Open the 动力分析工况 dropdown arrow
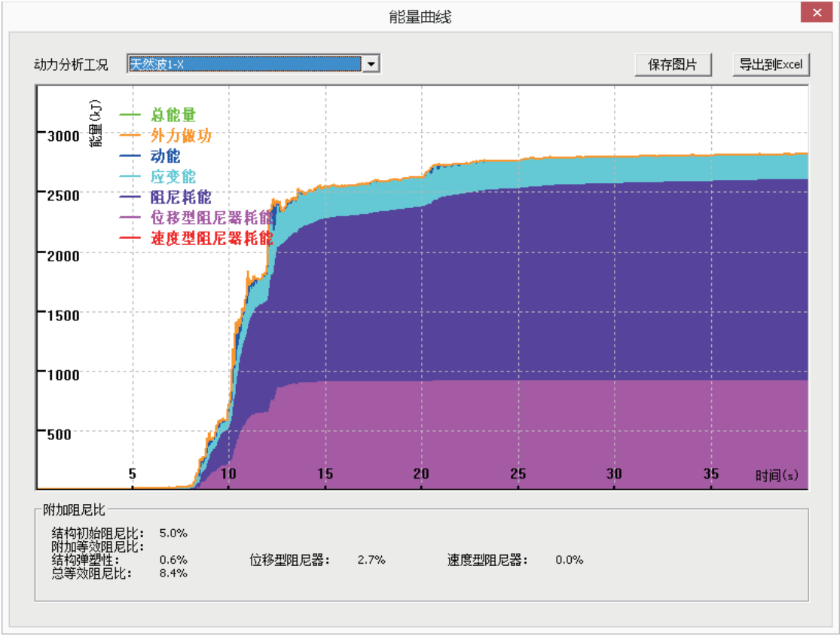The image size is (840, 636). [x=371, y=65]
